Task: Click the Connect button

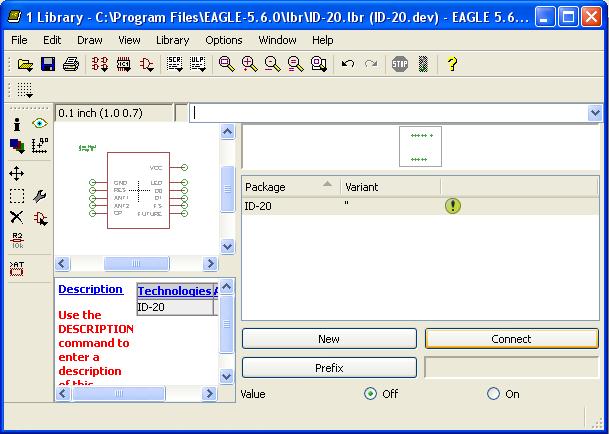Action: point(512,339)
